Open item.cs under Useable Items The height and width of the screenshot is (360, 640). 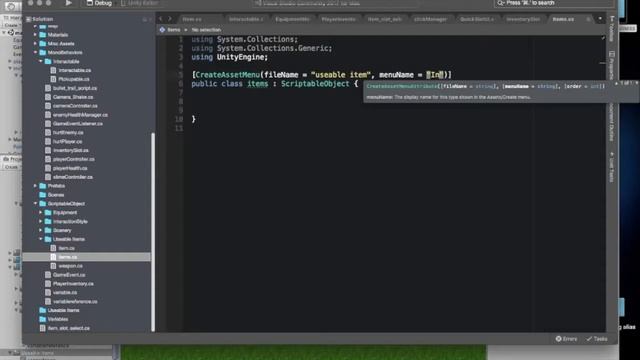(x=66, y=248)
